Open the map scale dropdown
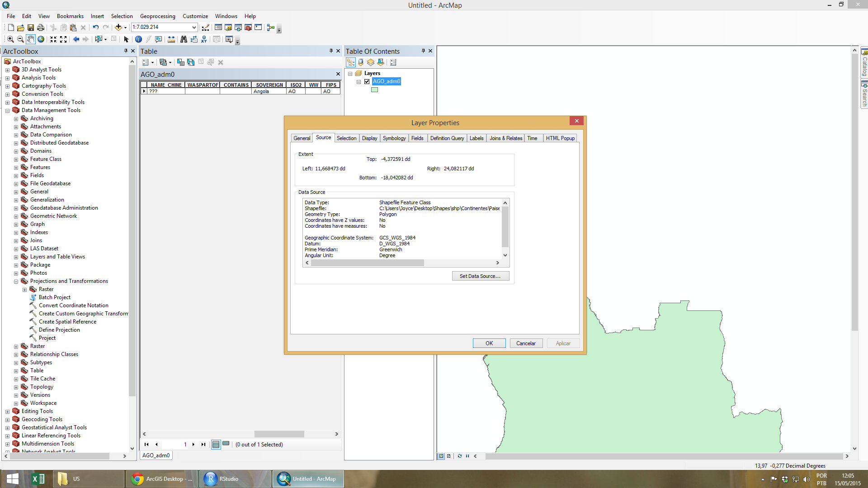This screenshot has width=868, height=488. 194,28
